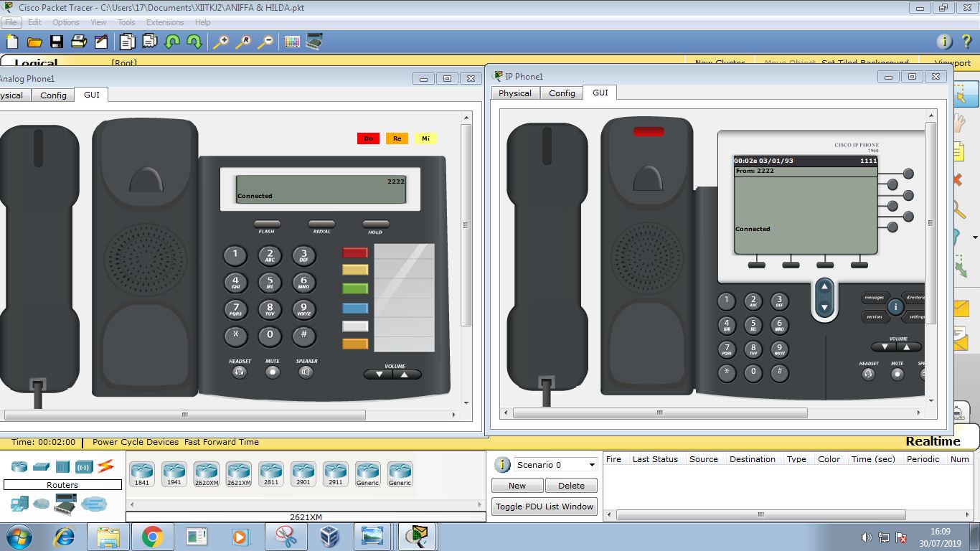Toggle SPEAKER on Analog Phone1
The width and height of the screenshot is (980, 551).
pyautogui.click(x=306, y=372)
